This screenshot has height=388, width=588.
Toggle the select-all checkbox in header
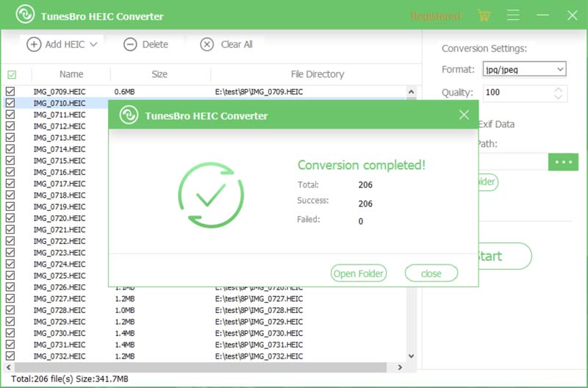12,75
